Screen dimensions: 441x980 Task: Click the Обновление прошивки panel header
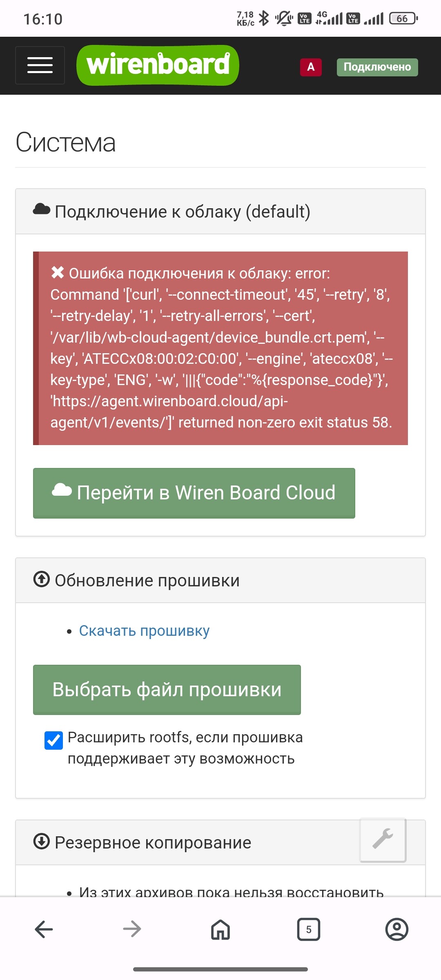(x=220, y=580)
